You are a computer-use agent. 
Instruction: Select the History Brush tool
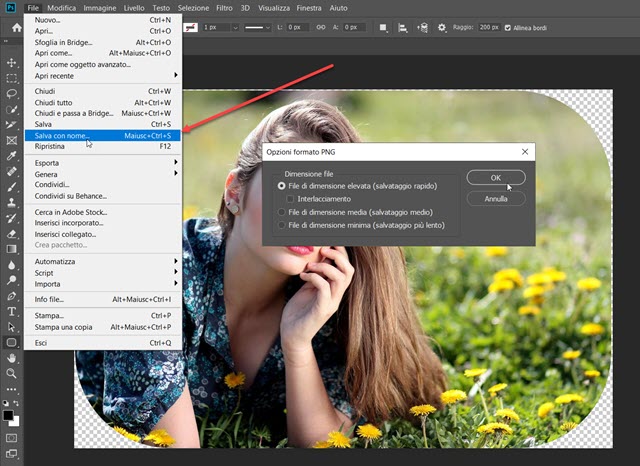[11, 218]
